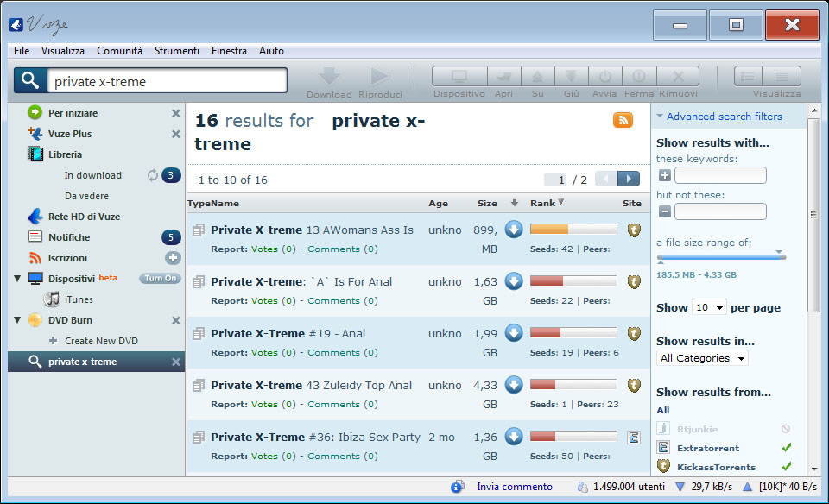Close the DVD Burn sidebar entry
The width and height of the screenshot is (829, 504).
click(175, 320)
